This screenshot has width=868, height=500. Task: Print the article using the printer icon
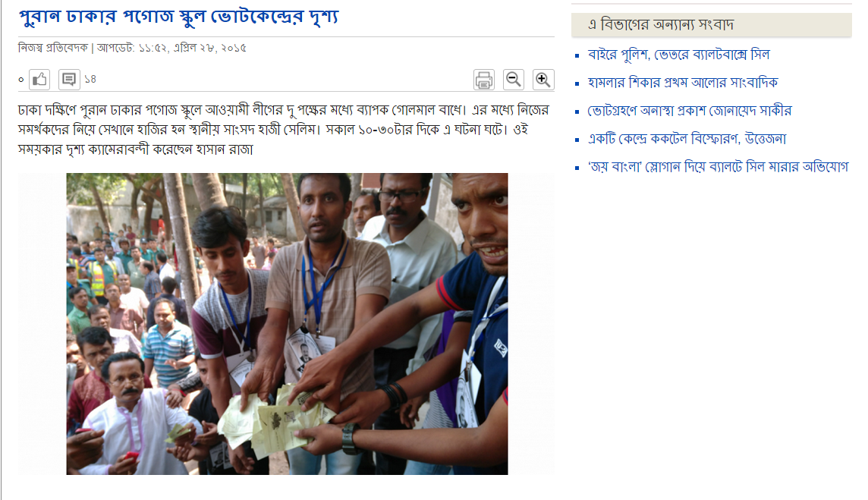tap(484, 80)
